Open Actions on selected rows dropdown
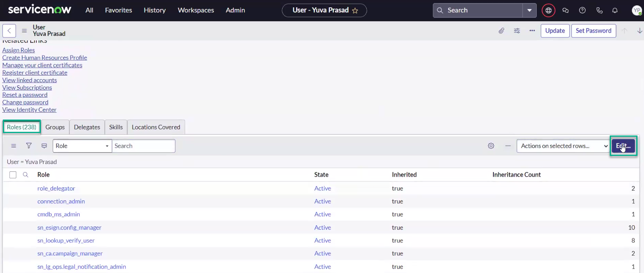This screenshot has width=644, height=273. [563, 146]
